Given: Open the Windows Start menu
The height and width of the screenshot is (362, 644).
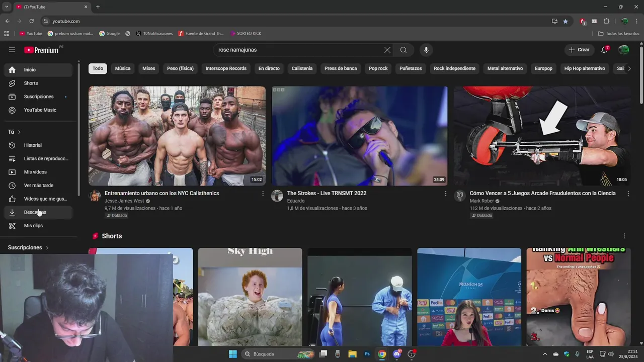Looking at the screenshot, I should tap(232, 354).
